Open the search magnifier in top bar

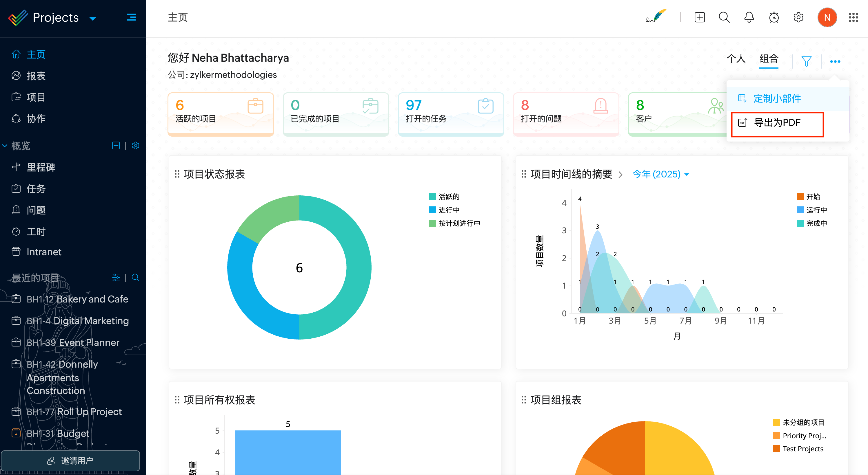[x=724, y=17]
